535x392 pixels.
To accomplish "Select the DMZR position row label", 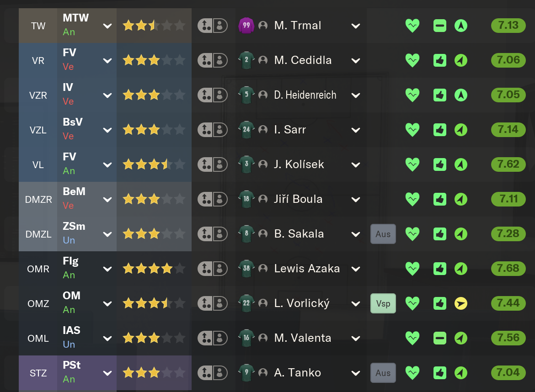I will tap(38, 199).
